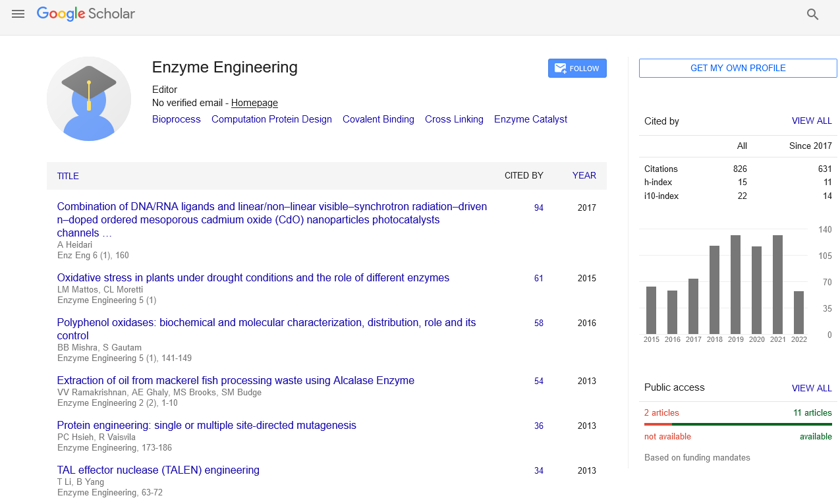Click the Google Scholar logo
Screen dimensions: 840x504
[x=86, y=14]
